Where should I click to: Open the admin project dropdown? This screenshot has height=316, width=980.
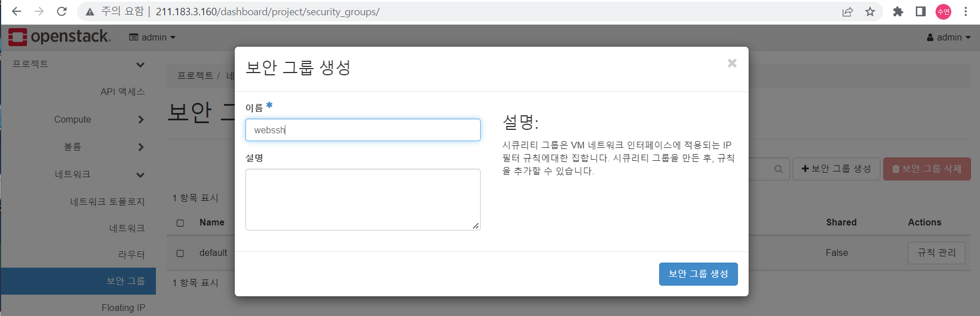click(x=152, y=37)
